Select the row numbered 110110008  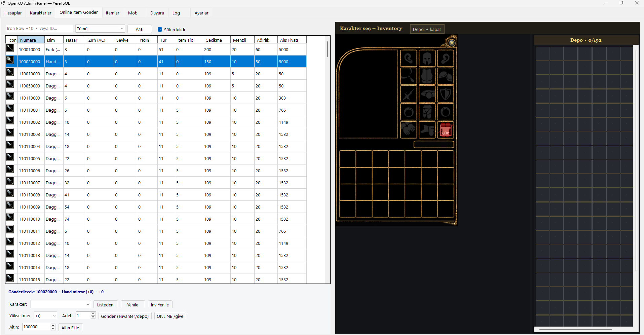pyautogui.click(x=156, y=195)
